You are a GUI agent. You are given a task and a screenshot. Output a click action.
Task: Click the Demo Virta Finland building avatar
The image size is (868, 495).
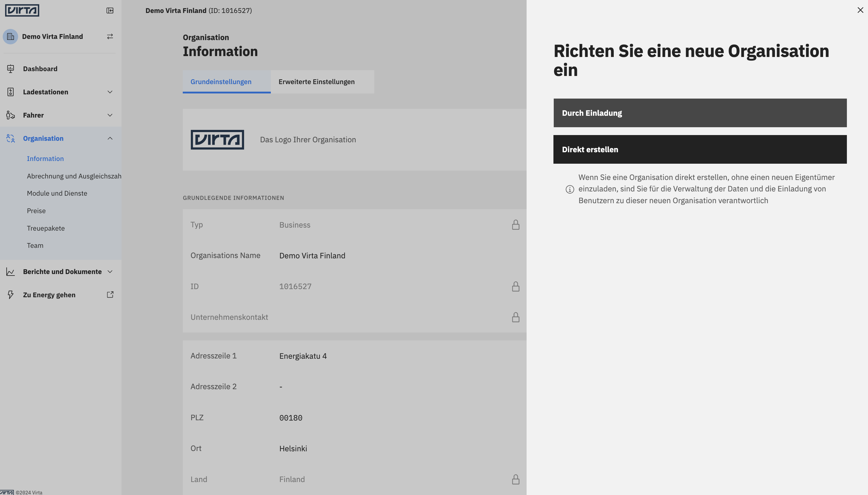click(x=11, y=36)
